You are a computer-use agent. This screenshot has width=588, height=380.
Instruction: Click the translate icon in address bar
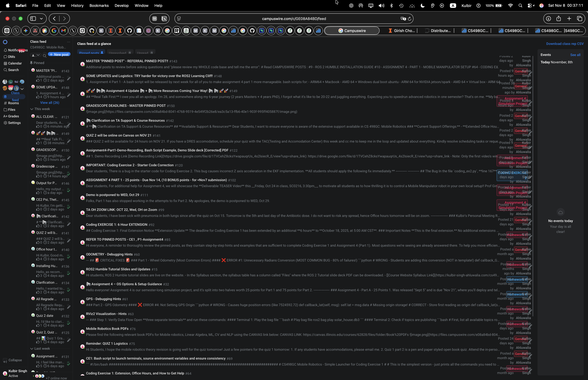click(x=403, y=18)
